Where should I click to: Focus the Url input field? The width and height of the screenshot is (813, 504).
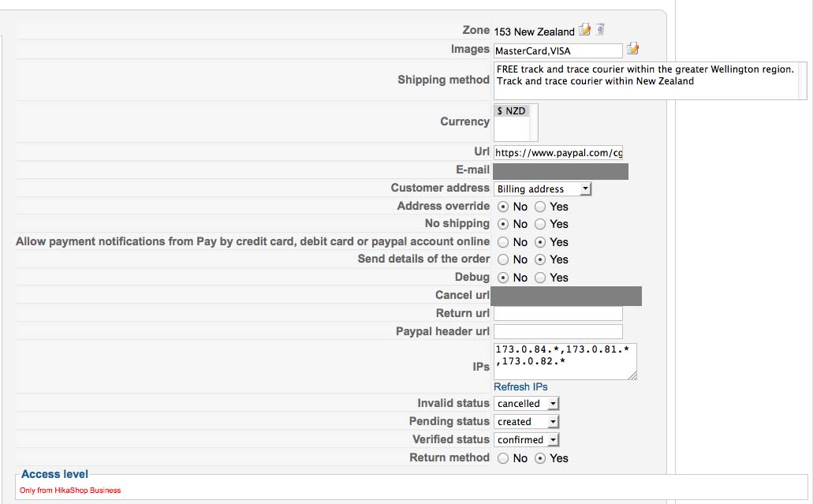tap(558, 152)
